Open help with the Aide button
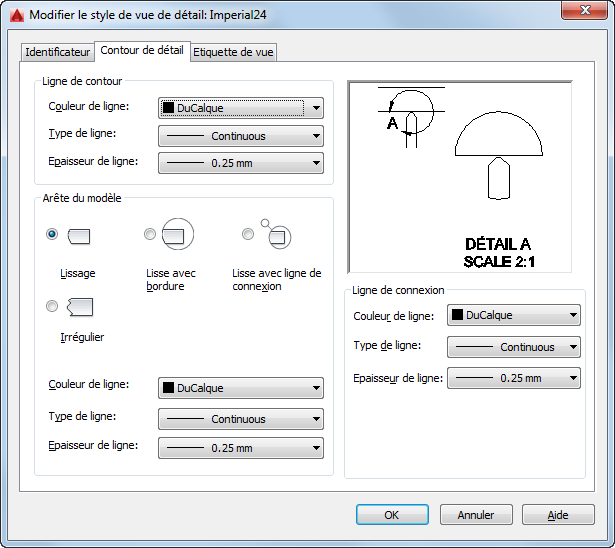The height and width of the screenshot is (548, 615). pos(558,515)
